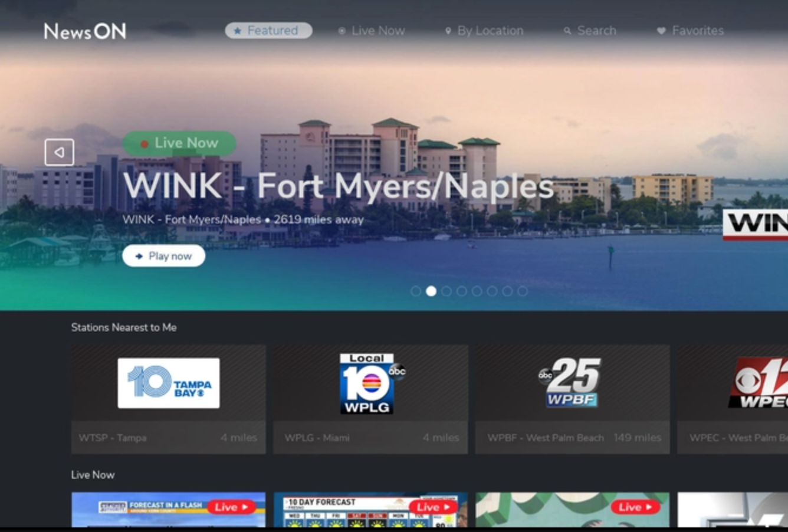Open the WPBF 25 station logo
The width and height of the screenshot is (788, 532).
(570, 382)
